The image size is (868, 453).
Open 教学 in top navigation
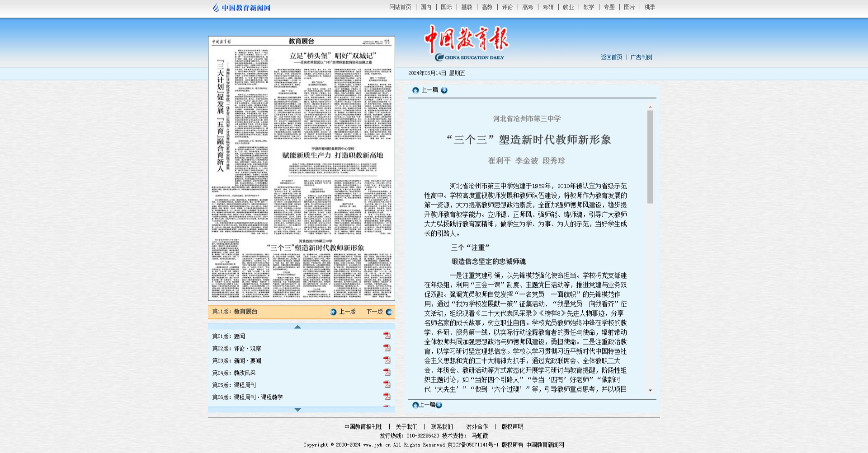coord(589,7)
